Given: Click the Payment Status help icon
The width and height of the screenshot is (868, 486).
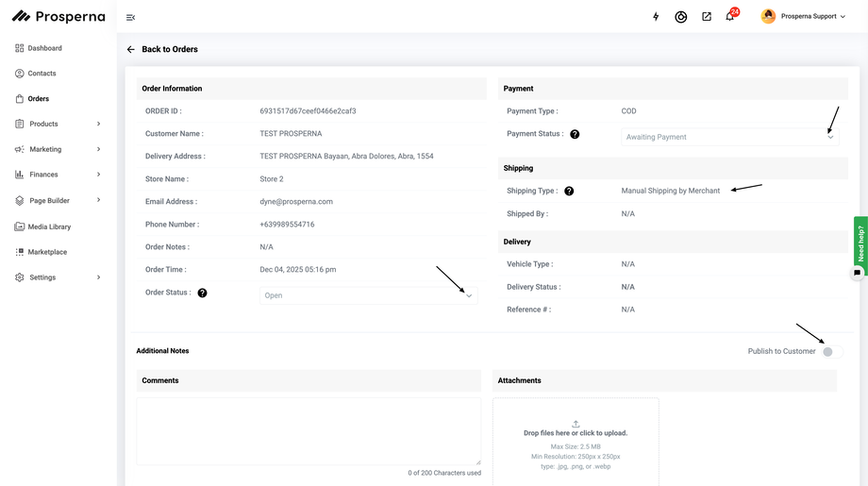Looking at the screenshot, I should pyautogui.click(x=575, y=134).
